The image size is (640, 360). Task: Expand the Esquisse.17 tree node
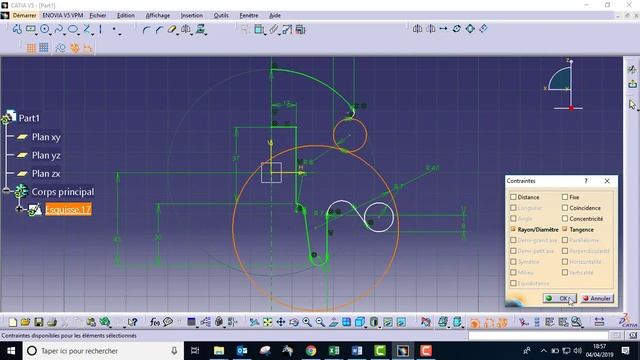click(x=19, y=209)
